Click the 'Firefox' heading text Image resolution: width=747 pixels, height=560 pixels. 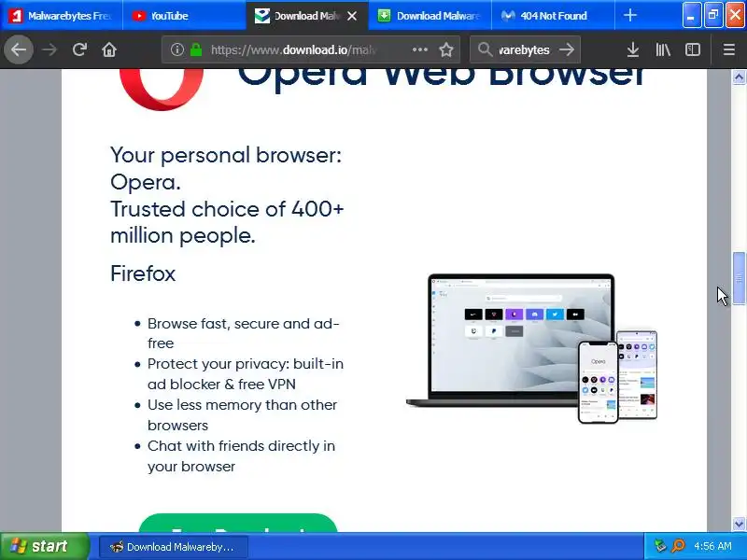tap(143, 273)
